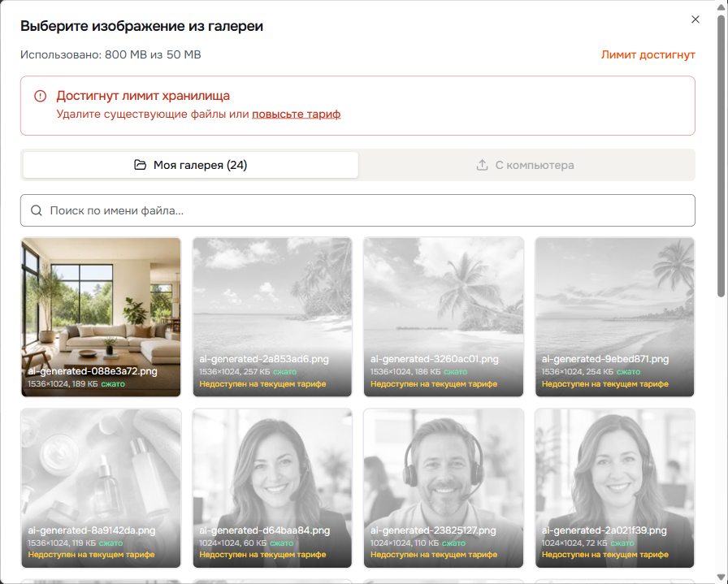Click the «Использовано: 800 MB из 50 MB» usage text
Viewport: 728px width, 584px height.
click(110, 54)
